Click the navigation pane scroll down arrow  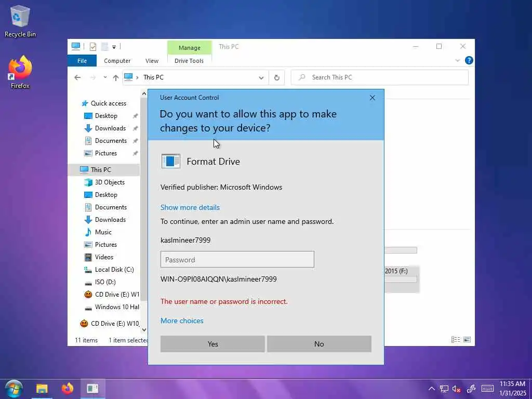[x=144, y=329]
